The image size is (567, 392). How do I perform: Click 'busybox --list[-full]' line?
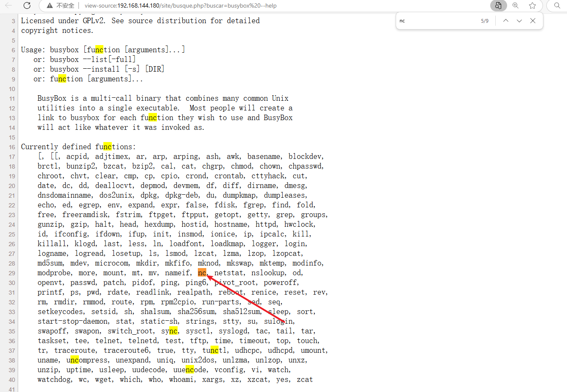[x=93, y=59]
